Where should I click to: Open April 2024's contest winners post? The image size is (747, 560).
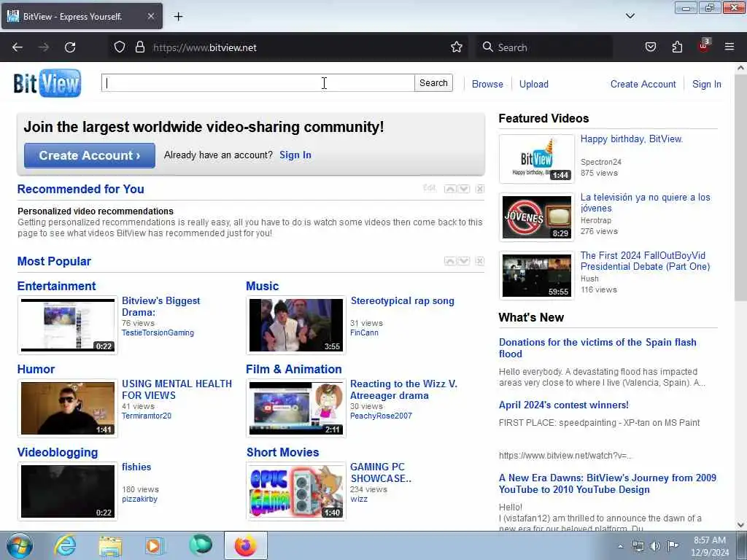pos(564,405)
